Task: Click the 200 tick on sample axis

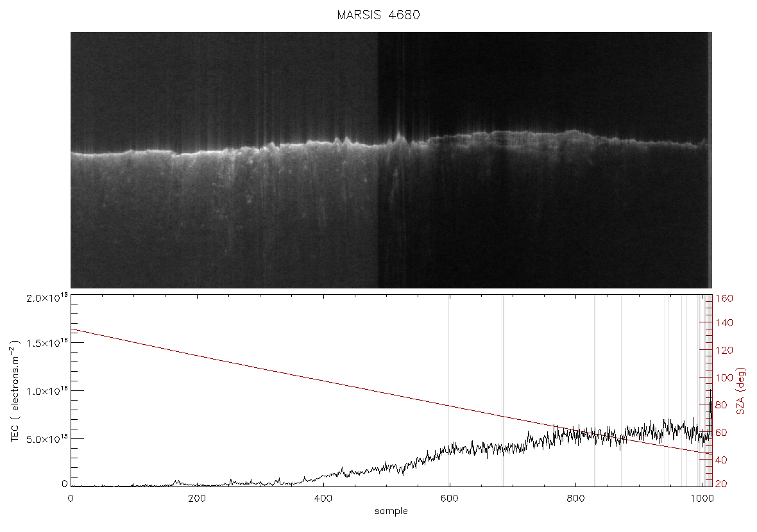Action: click(x=196, y=498)
